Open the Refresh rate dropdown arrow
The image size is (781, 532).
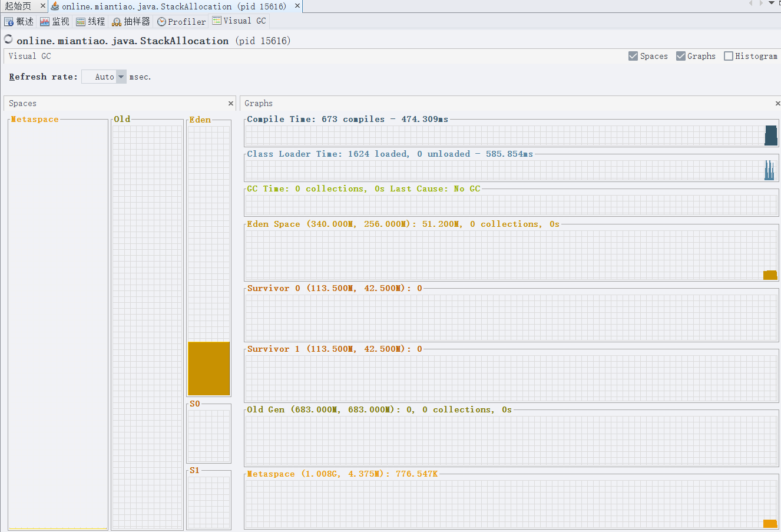[x=121, y=77]
